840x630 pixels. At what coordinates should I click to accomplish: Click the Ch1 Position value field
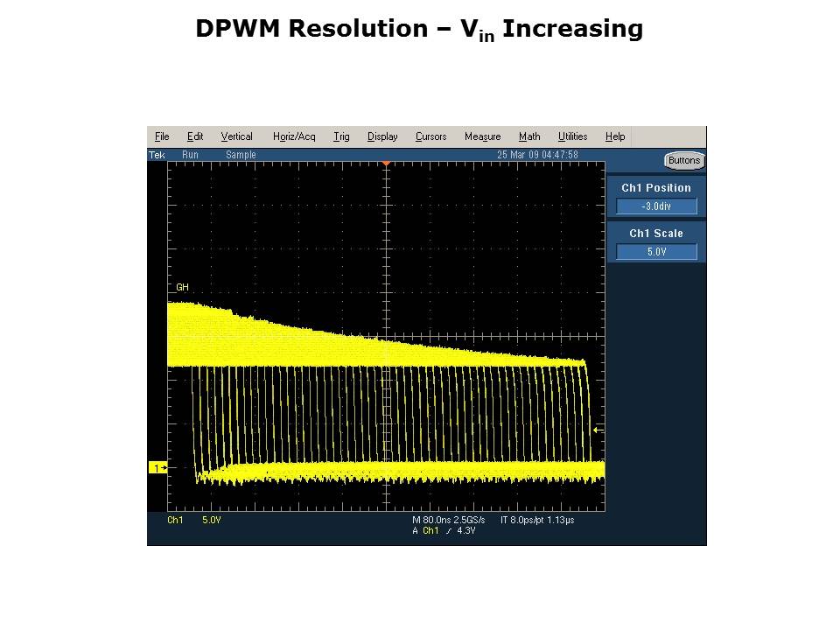pyautogui.click(x=656, y=206)
